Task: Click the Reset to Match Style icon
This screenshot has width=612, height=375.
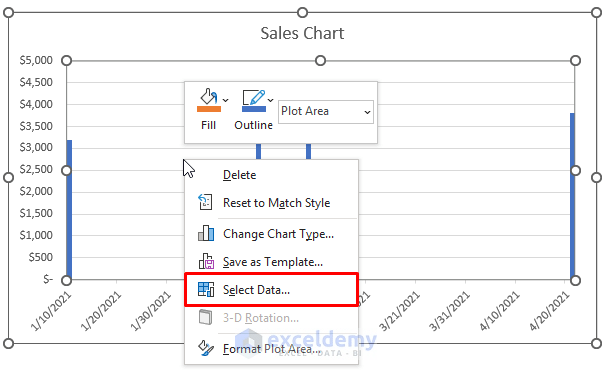Action: coord(205,202)
